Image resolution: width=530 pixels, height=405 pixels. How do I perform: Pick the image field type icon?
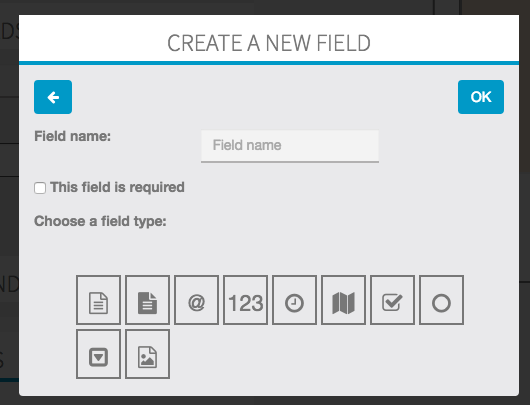(147, 354)
